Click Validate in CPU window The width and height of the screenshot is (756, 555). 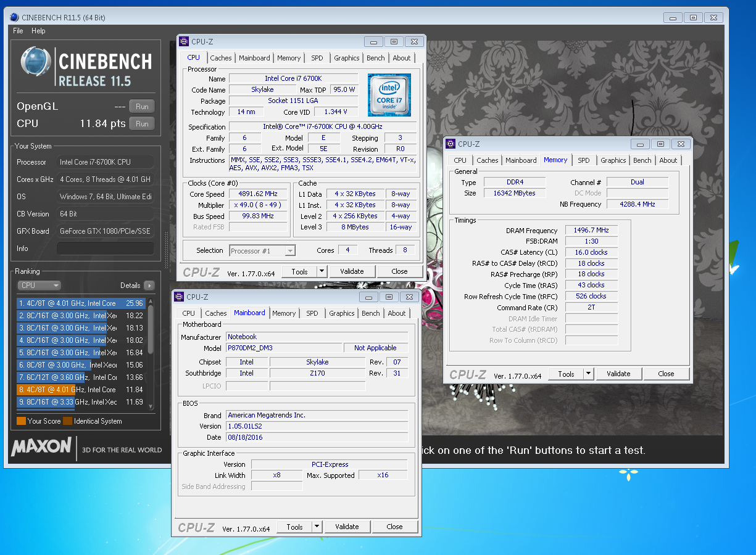click(x=352, y=271)
